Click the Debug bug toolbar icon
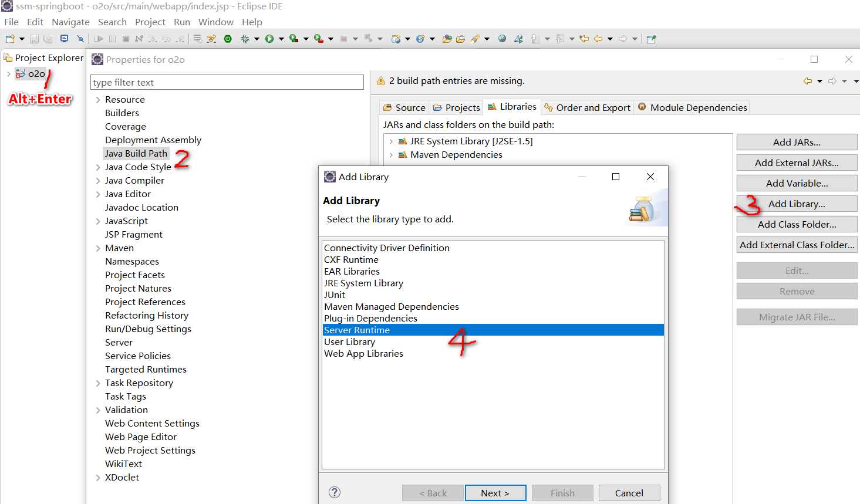The height and width of the screenshot is (504, 860). [x=245, y=39]
